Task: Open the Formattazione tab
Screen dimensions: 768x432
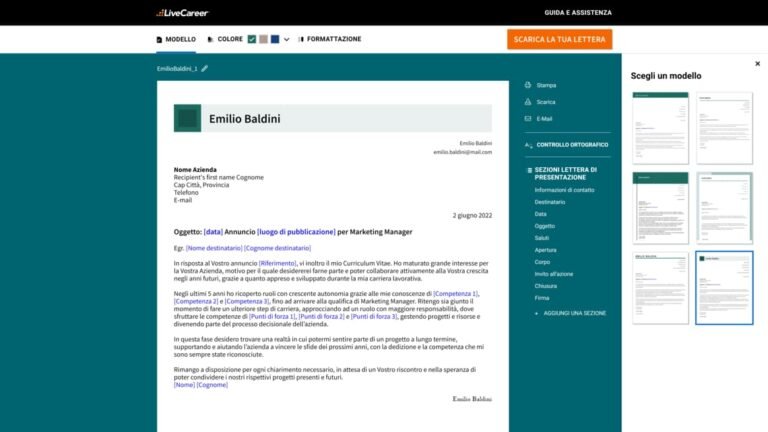Action: (330, 39)
